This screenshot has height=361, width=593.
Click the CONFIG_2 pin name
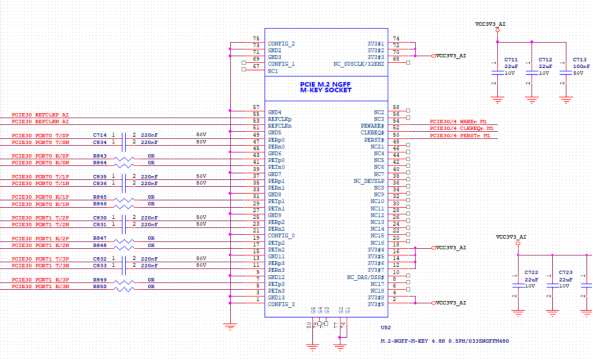(281, 44)
